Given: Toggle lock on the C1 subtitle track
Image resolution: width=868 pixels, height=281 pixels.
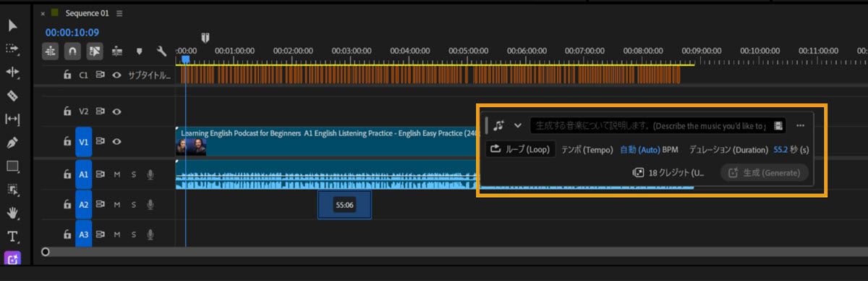Looking at the screenshot, I should (x=67, y=75).
